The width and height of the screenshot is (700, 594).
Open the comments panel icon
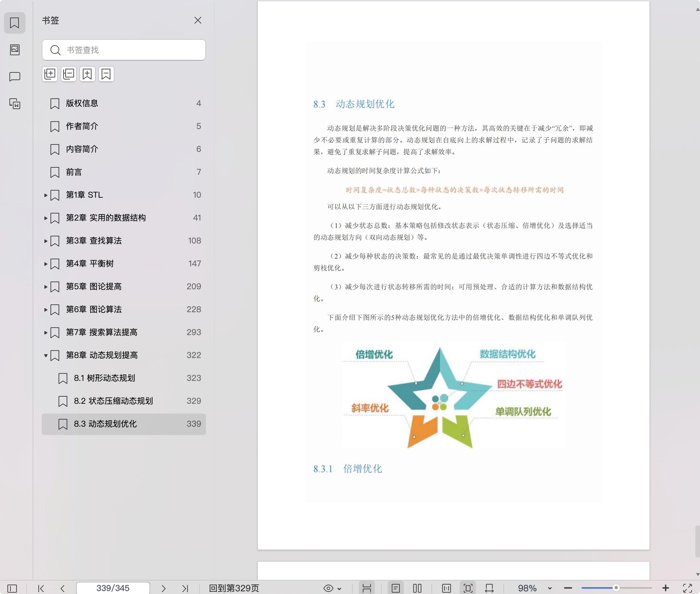point(14,77)
